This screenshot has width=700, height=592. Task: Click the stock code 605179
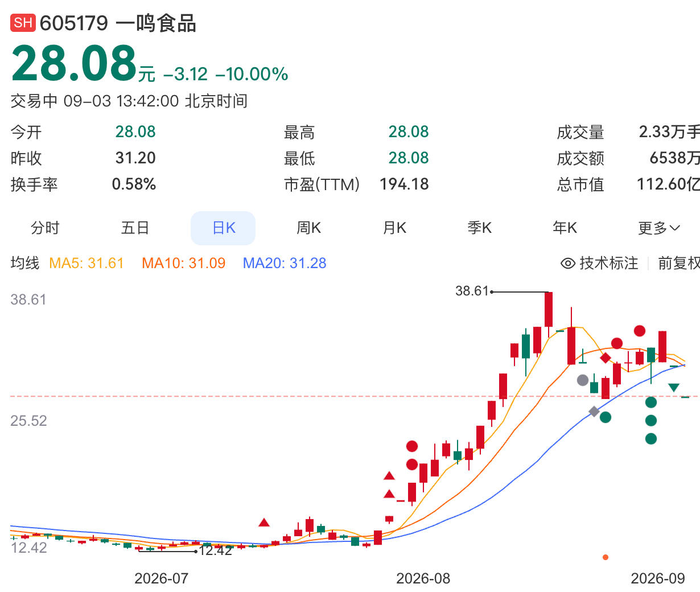[74, 23]
